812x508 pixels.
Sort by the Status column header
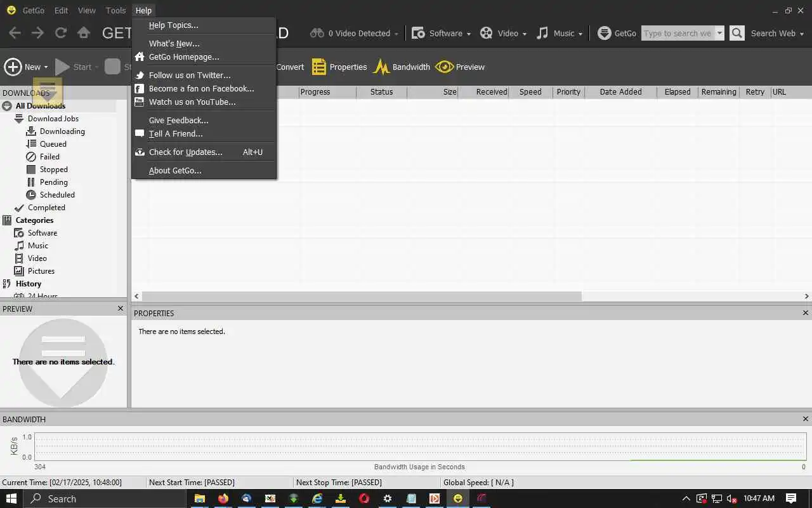[x=381, y=92]
